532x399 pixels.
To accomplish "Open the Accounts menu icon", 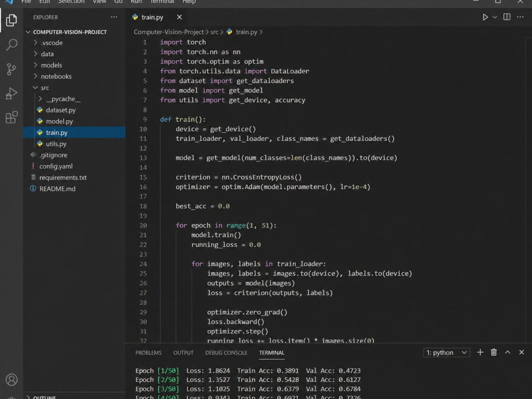I will click(x=12, y=380).
